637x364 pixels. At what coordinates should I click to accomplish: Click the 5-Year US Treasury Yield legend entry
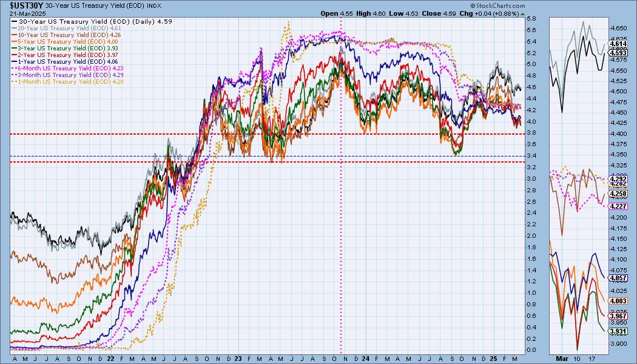tap(65, 41)
